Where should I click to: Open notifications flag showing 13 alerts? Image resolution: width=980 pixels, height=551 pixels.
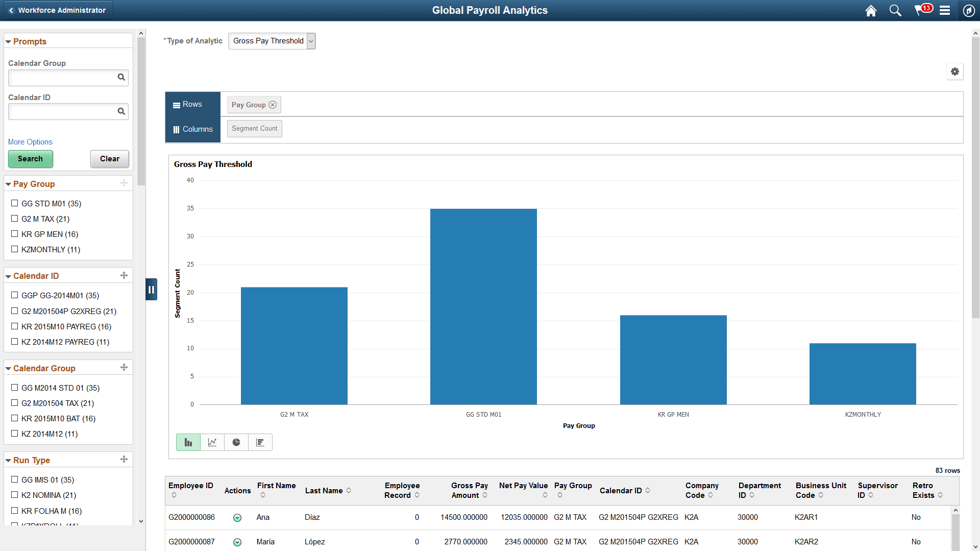click(921, 10)
